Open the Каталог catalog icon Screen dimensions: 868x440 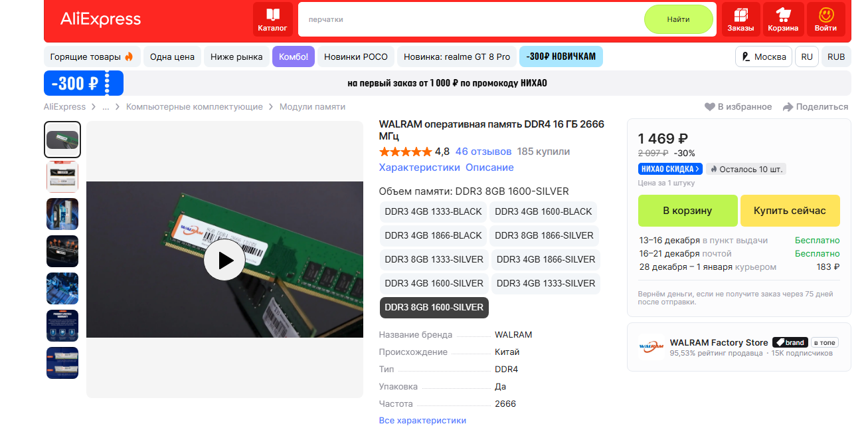[x=273, y=19]
